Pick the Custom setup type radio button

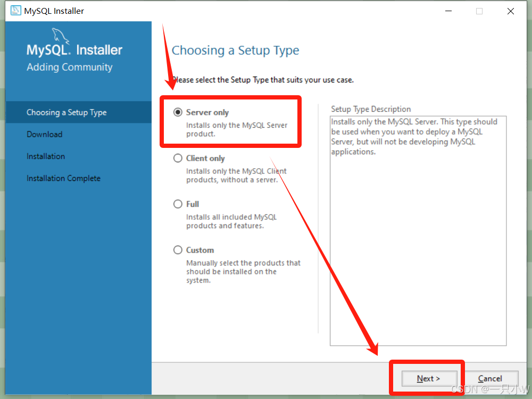point(178,250)
